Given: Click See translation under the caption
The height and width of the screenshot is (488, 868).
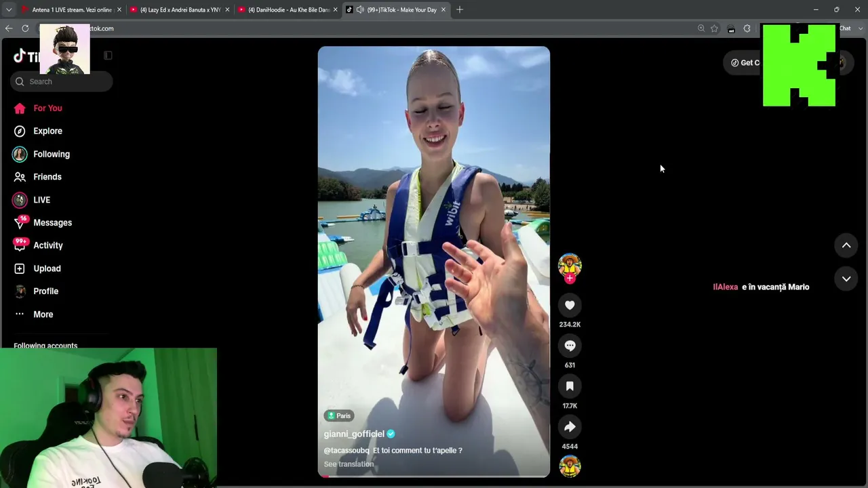Looking at the screenshot, I should tap(349, 464).
